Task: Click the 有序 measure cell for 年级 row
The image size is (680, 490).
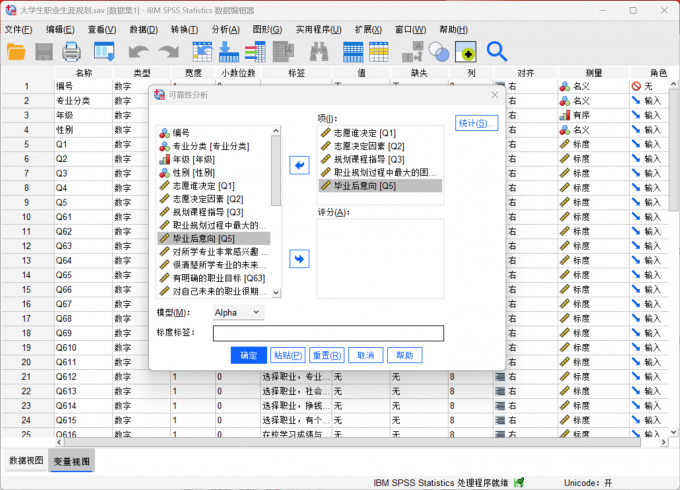Action: point(593,115)
